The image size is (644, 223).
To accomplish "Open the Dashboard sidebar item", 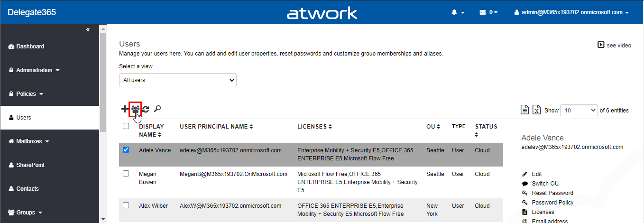I will point(30,46).
